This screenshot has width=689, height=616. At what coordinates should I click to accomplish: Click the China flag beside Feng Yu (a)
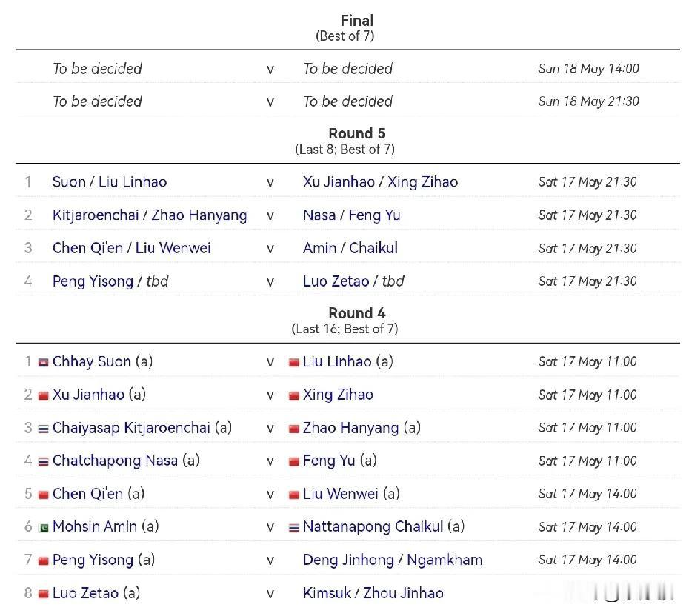pyautogui.click(x=293, y=461)
